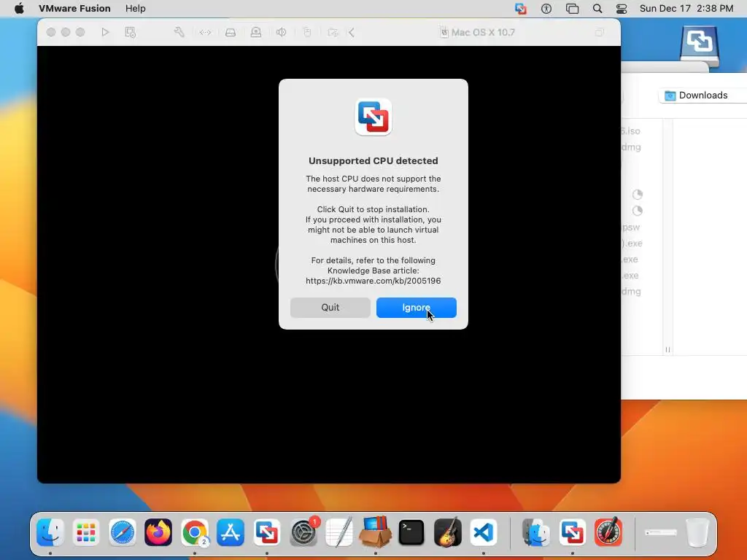The height and width of the screenshot is (560, 747).
Task: Open Spotlight search in the menu bar
Action: click(597, 9)
